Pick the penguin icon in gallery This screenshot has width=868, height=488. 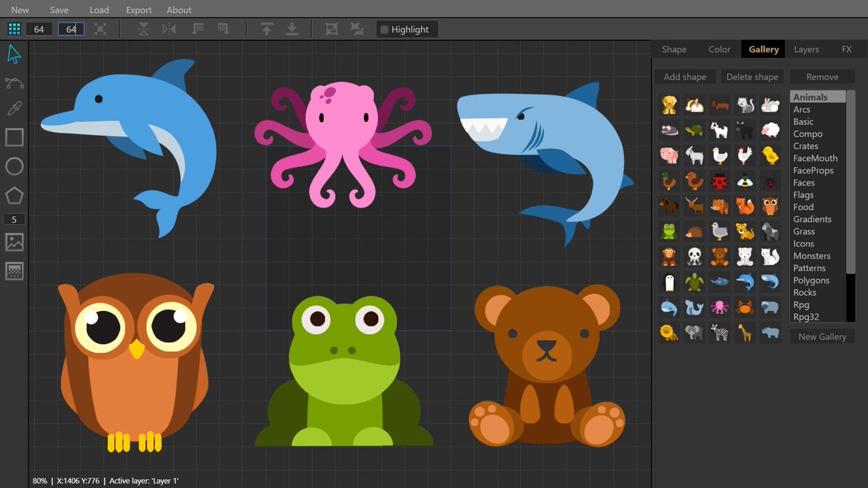(669, 282)
